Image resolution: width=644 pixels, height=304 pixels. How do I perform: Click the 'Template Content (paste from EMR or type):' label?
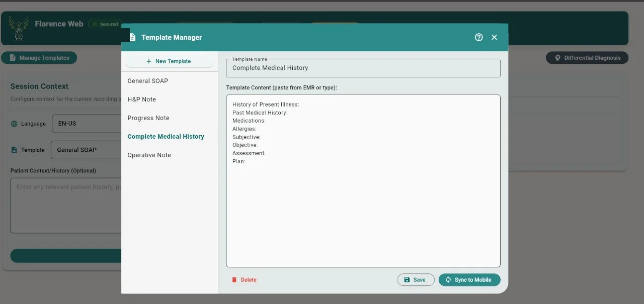pyautogui.click(x=281, y=87)
